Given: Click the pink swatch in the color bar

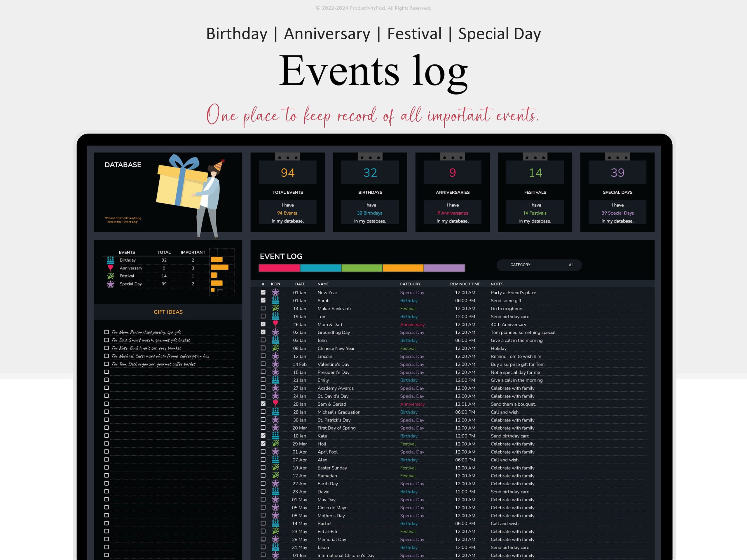Looking at the screenshot, I should coord(279,268).
